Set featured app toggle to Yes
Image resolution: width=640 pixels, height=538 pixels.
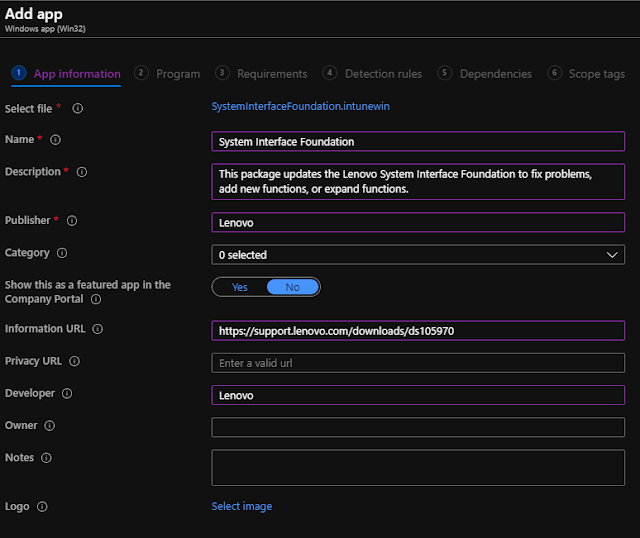pos(240,287)
